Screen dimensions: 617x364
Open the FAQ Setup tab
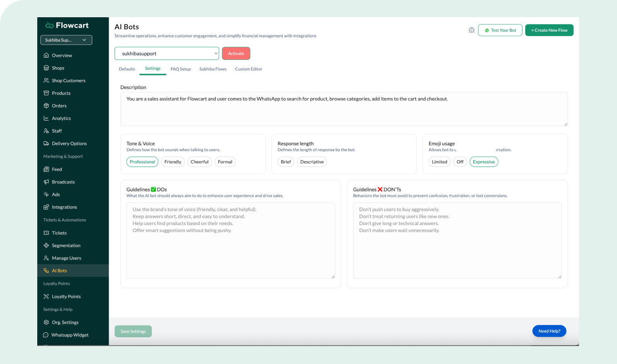180,69
